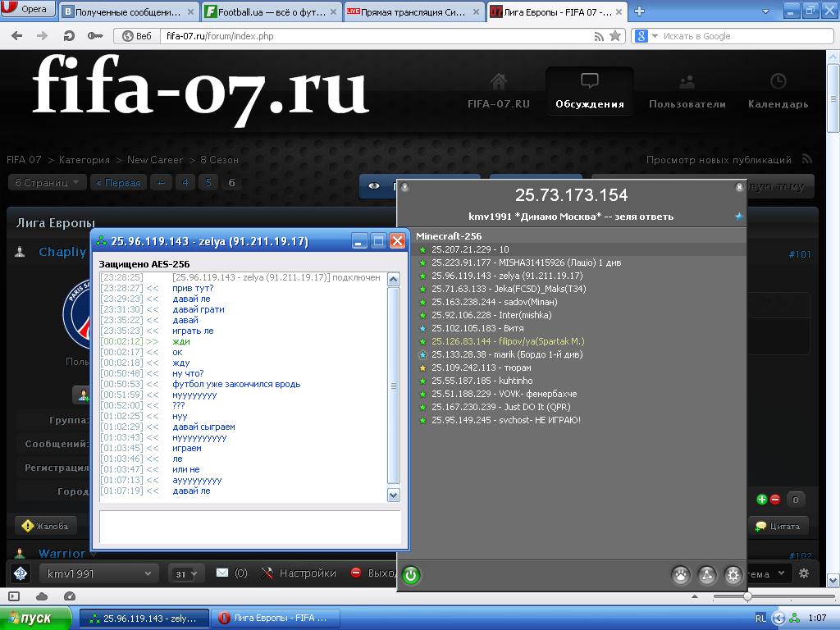Click the wand key icon in Opera toolbar
This screenshot has width=840, height=630.
[x=95, y=36]
